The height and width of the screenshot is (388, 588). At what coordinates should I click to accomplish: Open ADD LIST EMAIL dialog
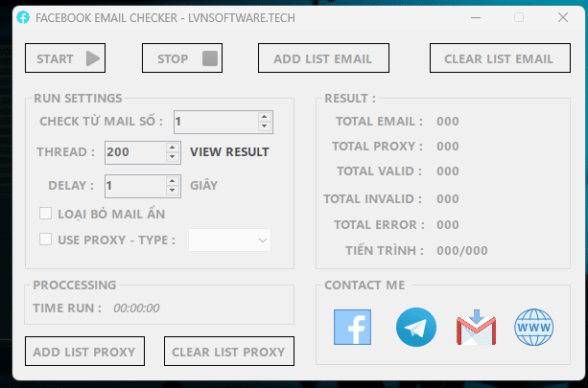coord(323,58)
